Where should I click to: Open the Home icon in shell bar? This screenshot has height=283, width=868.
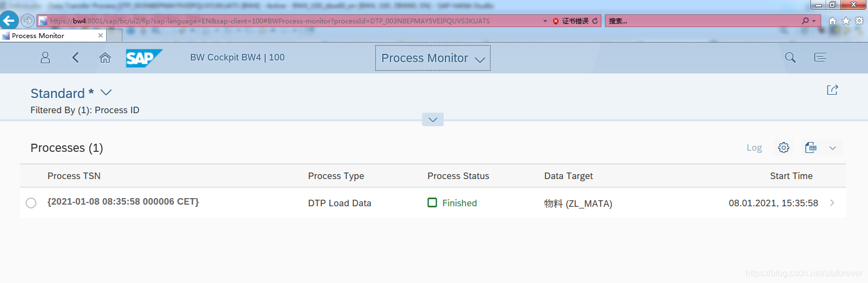pos(105,58)
